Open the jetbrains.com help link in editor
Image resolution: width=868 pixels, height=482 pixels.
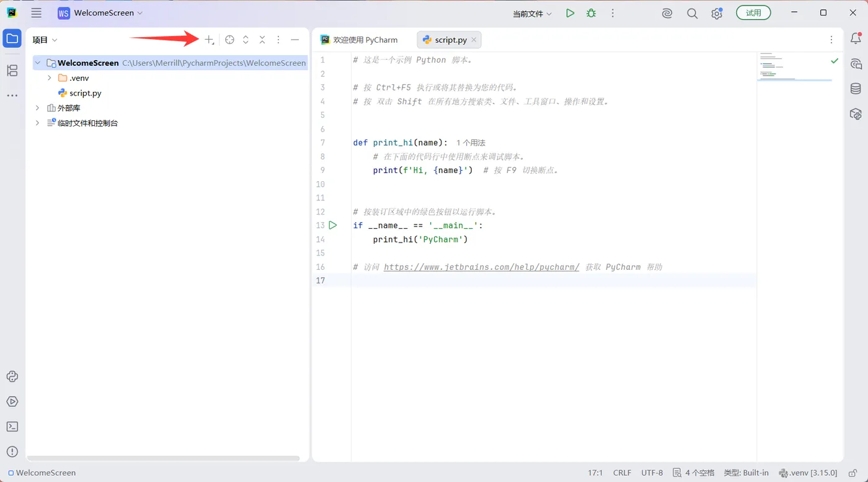pyautogui.click(x=482, y=267)
